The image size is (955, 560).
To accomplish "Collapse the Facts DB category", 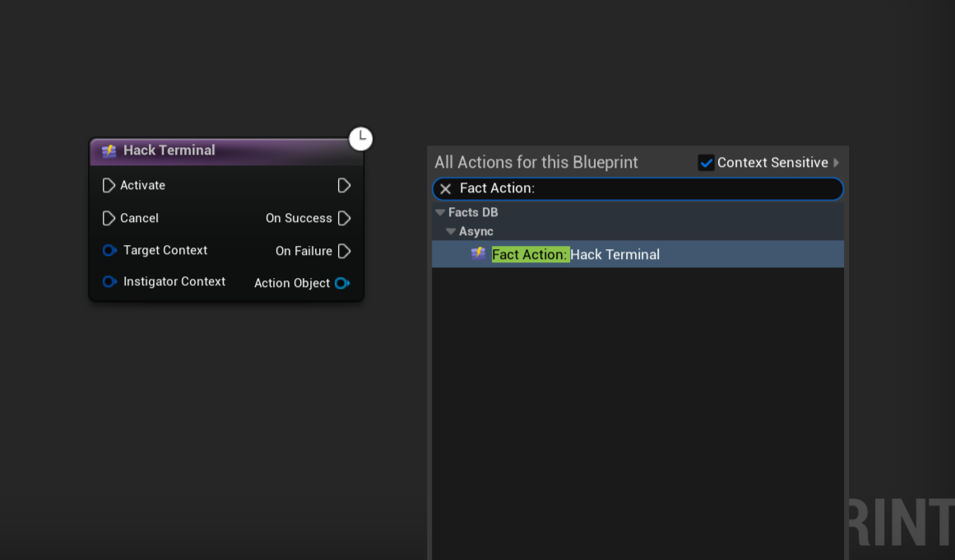I will 440,212.
